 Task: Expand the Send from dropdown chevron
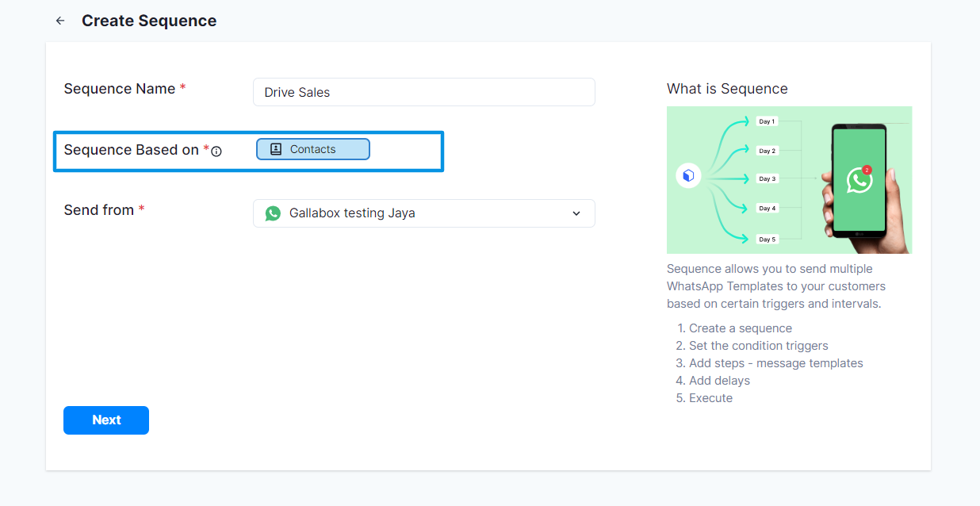pyautogui.click(x=576, y=213)
